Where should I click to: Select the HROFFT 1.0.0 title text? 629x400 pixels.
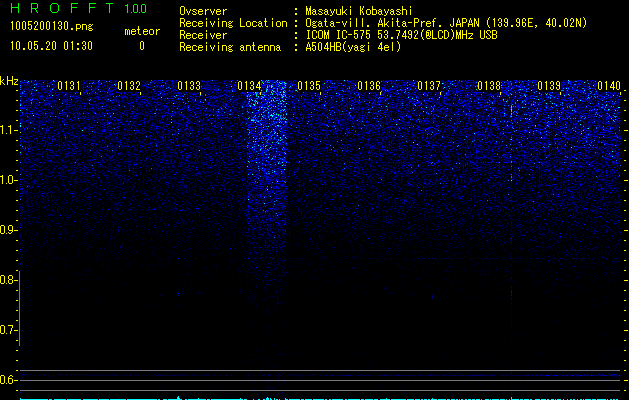pos(78,8)
